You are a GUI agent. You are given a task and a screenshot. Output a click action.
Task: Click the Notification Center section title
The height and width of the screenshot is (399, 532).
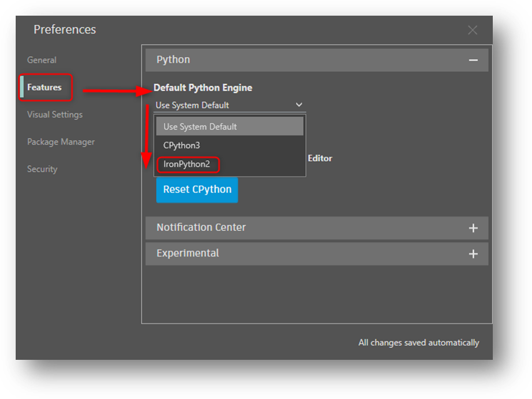[x=201, y=227]
